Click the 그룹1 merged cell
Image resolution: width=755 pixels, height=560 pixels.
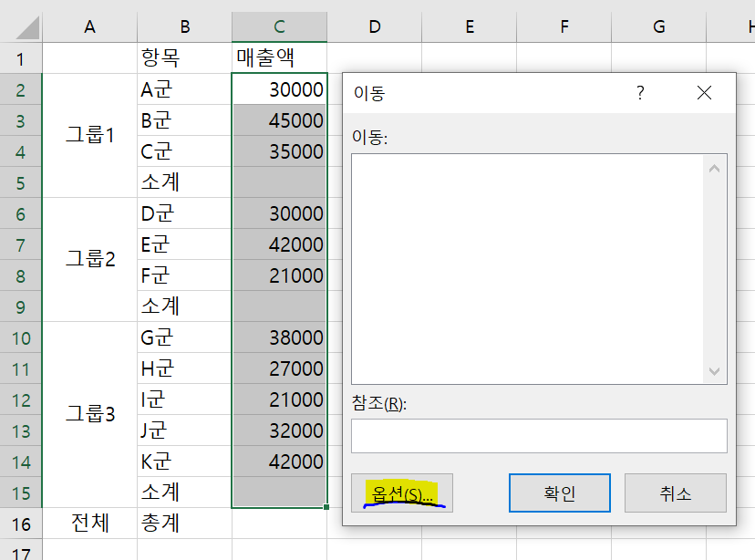pyautogui.click(x=89, y=136)
